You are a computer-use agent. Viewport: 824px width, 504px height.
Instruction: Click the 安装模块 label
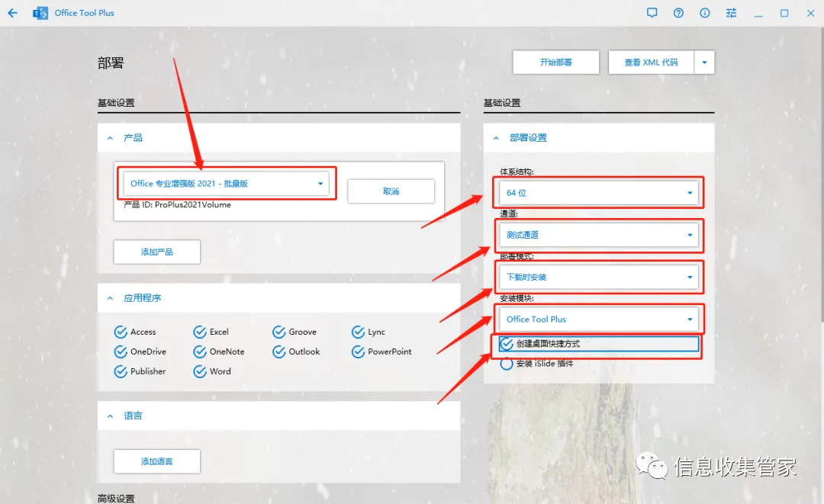click(x=517, y=298)
